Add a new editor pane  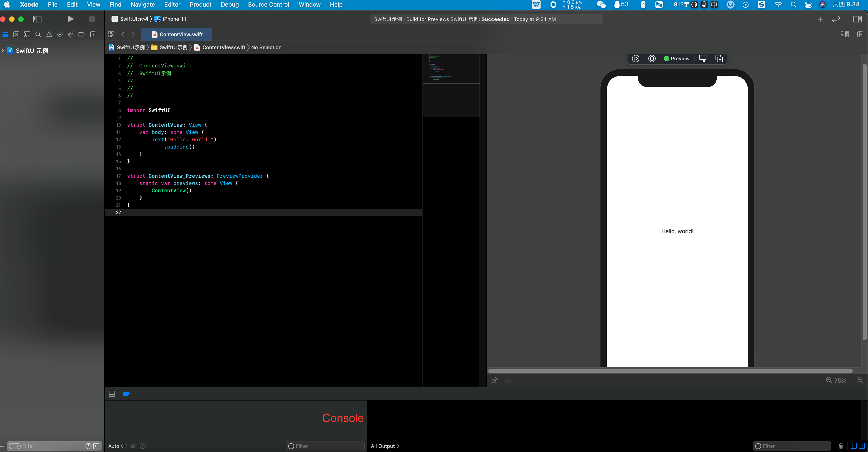point(860,34)
